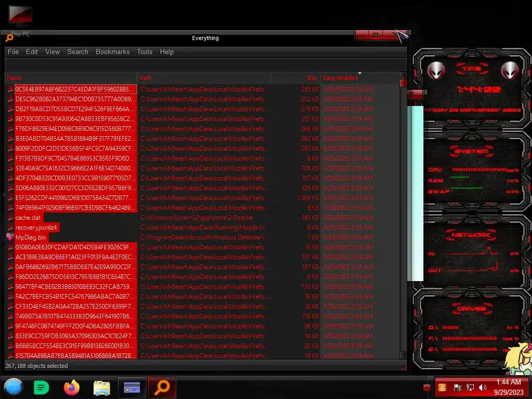This screenshot has width=532, height=399.
Task: Click the 1,304 KB size cell
Action: 308,198
